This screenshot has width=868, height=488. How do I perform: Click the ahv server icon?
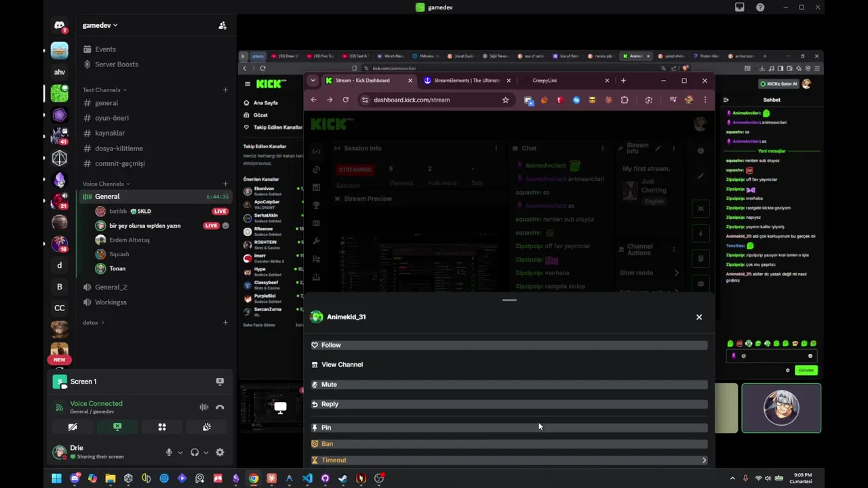[60, 72]
